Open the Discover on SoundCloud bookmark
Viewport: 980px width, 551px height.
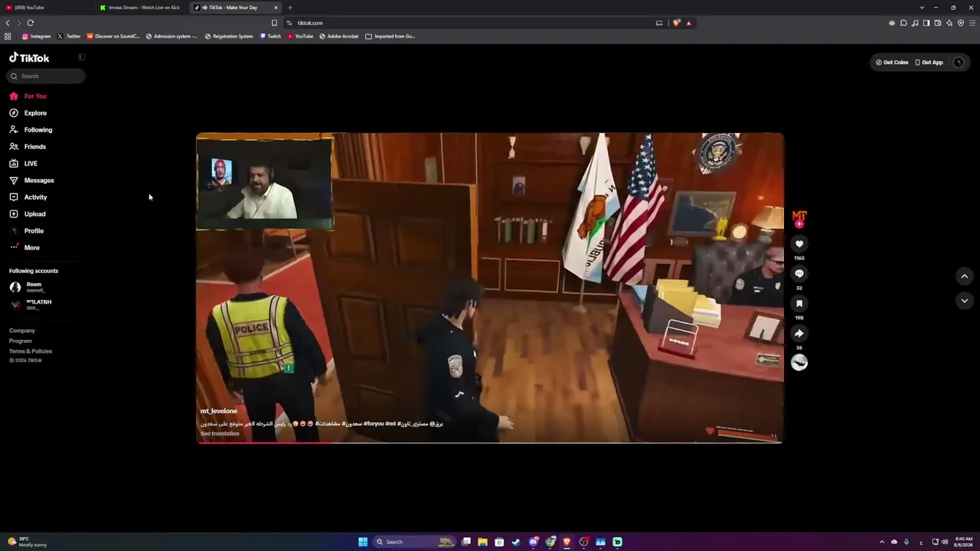(x=113, y=37)
